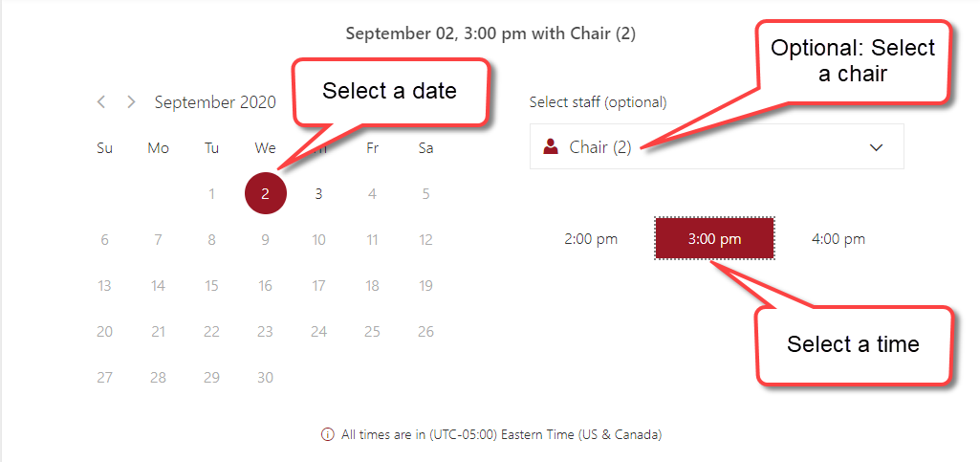Image resolution: width=980 pixels, height=462 pixels.
Task: Select date 30 in the calendar
Action: click(x=266, y=378)
